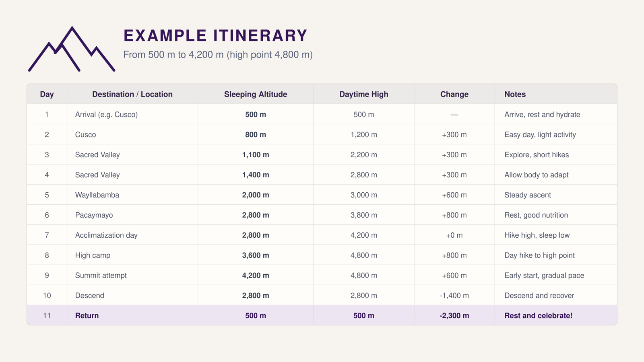Click the Day column header

47,94
